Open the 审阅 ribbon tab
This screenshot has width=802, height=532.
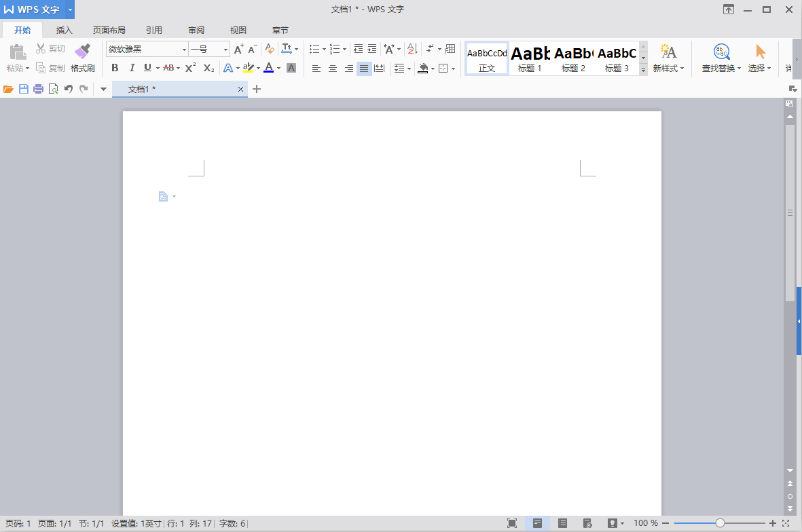(x=196, y=30)
